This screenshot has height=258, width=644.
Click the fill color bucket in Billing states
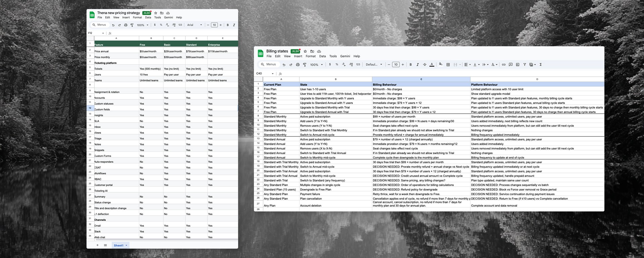pyautogui.click(x=440, y=64)
